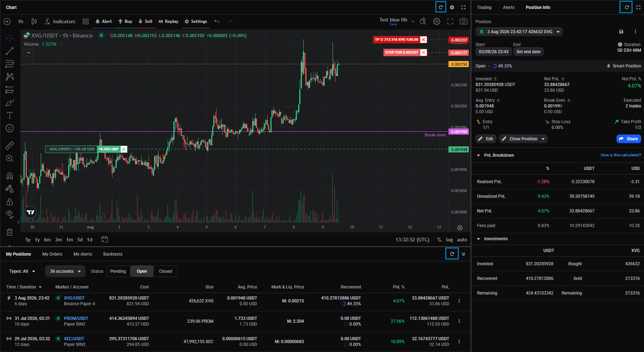644x352 pixels.
Task: Activate the magnet snapping tool
Action: (x=10, y=176)
